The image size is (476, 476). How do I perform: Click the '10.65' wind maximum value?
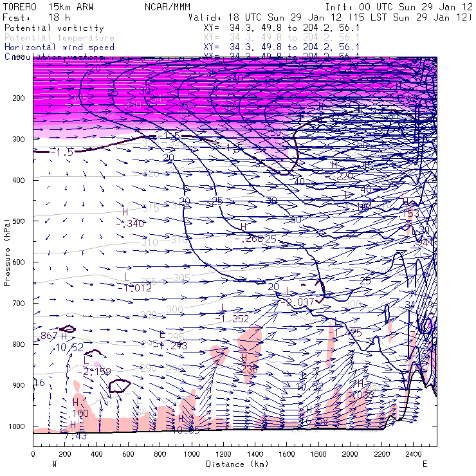[186, 430]
